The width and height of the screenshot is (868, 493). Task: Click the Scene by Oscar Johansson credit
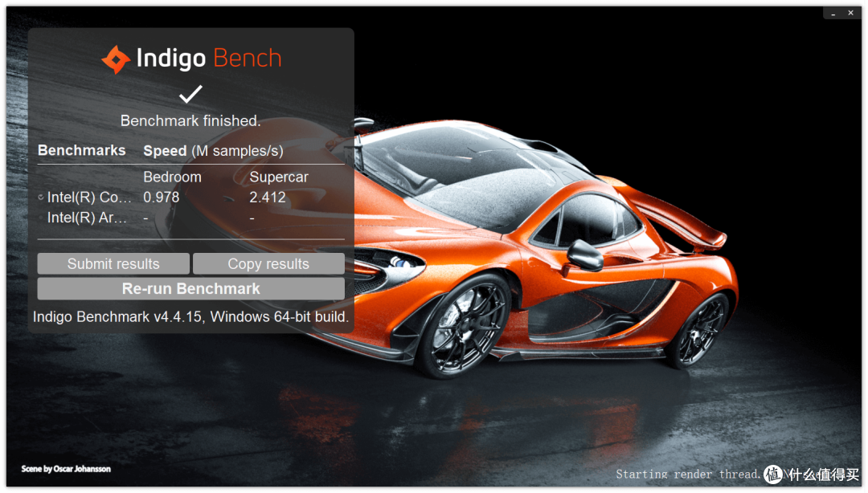tap(66, 469)
